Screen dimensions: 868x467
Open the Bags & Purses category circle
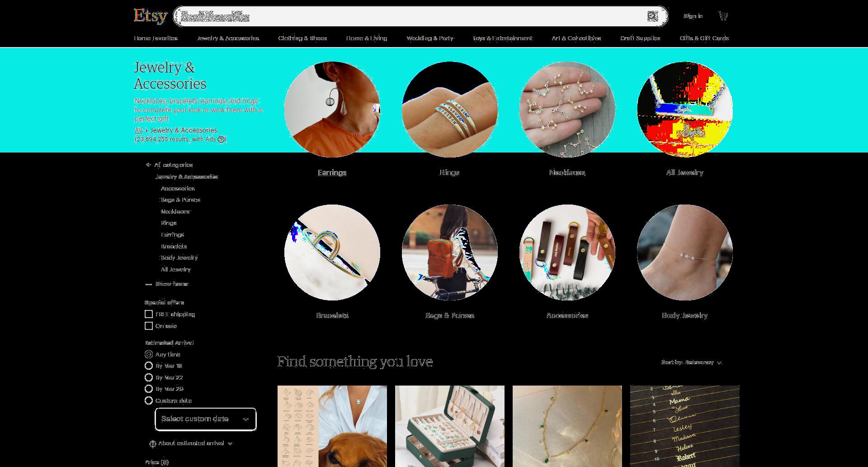(450, 253)
